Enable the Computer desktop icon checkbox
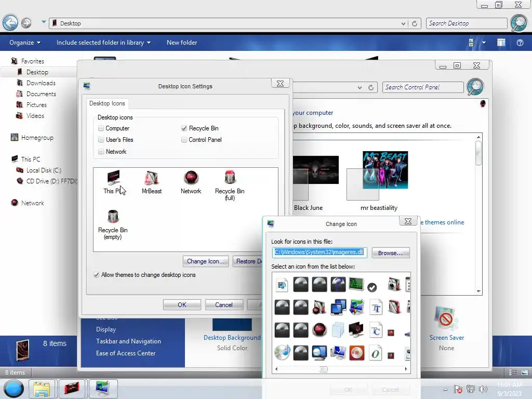The width and height of the screenshot is (532, 399). tap(101, 128)
